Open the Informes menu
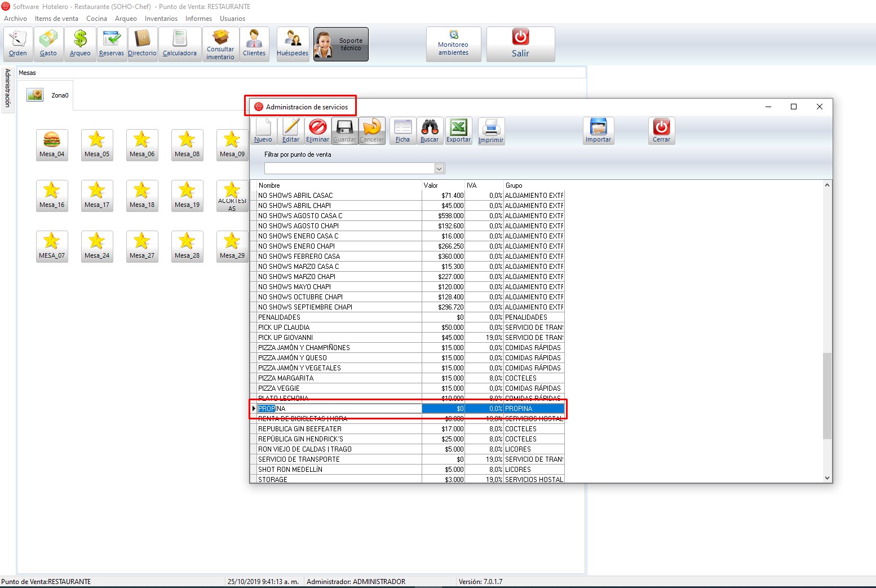This screenshot has width=876, height=588. coord(198,19)
